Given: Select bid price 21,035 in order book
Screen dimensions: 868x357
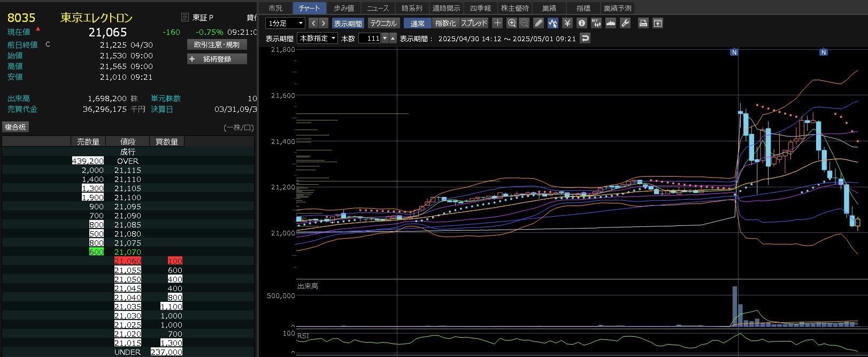Looking at the screenshot, I should (x=128, y=307).
